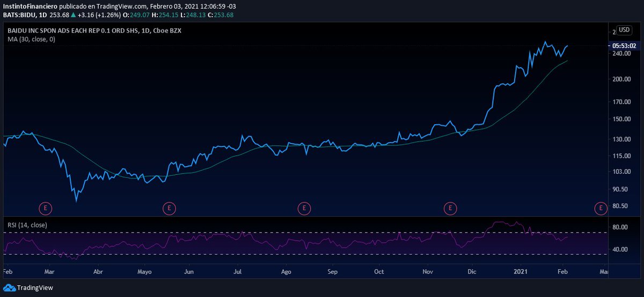Viewport: 644px width, 297px height.
Task: Click the Oct month label on time axis
Action: tap(379, 272)
